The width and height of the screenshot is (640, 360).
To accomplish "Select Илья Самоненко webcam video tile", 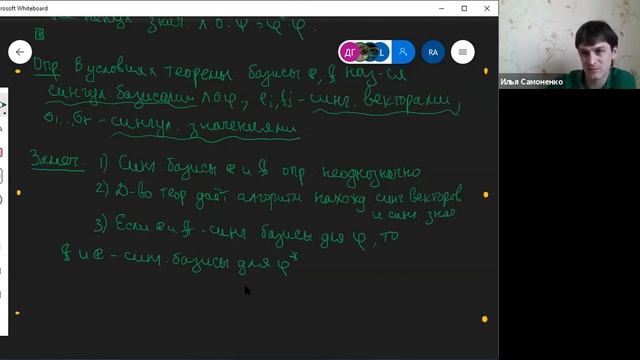I will click(569, 44).
